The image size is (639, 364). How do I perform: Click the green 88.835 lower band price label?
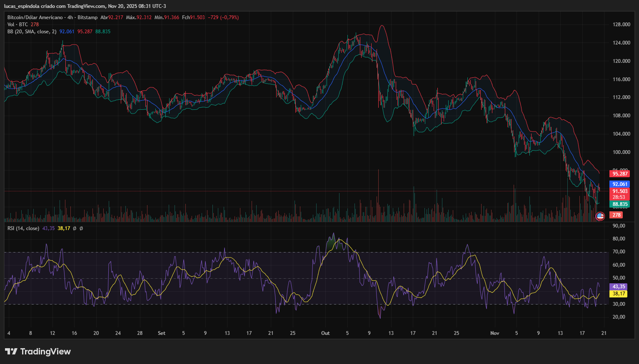619,204
